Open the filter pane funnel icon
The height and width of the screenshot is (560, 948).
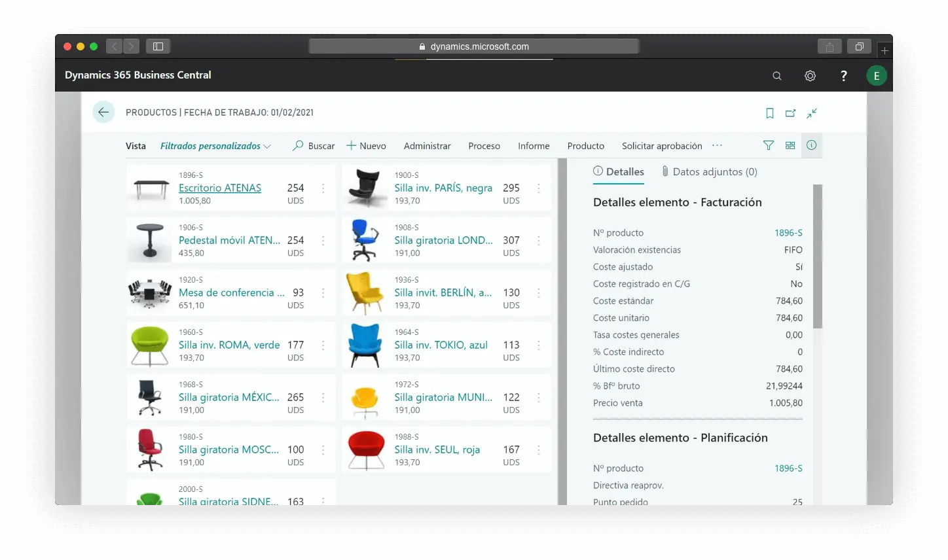[769, 145]
